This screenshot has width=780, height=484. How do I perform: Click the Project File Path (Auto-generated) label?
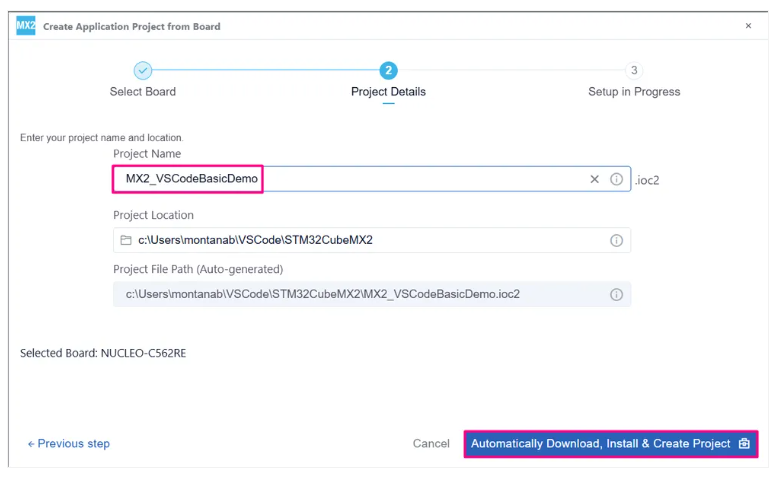198,269
